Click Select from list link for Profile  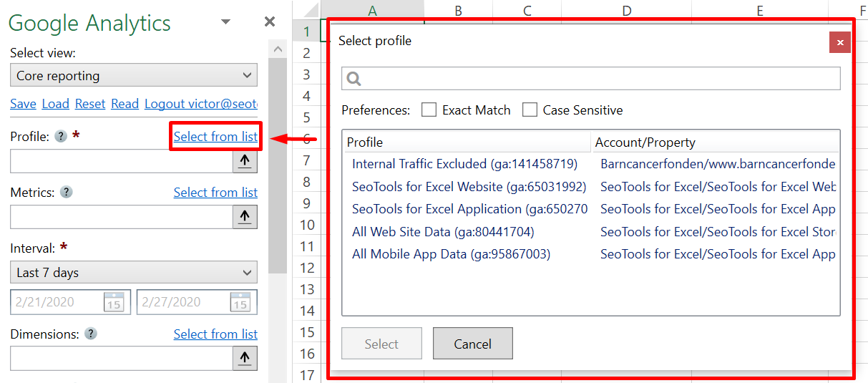pyautogui.click(x=215, y=136)
